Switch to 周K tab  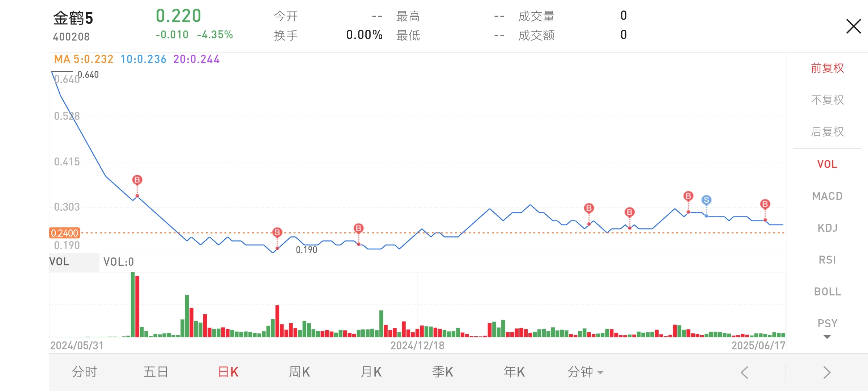299,372
